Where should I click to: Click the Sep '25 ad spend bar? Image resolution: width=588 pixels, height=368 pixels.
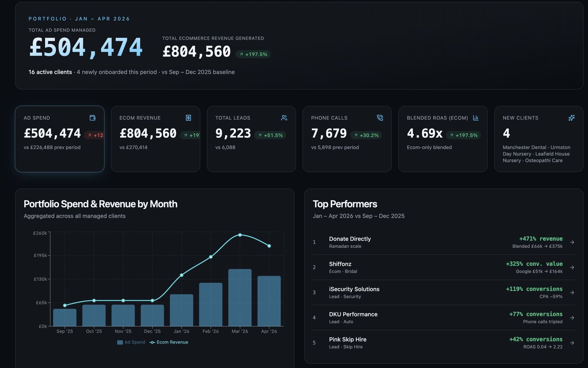click(65, 317)
